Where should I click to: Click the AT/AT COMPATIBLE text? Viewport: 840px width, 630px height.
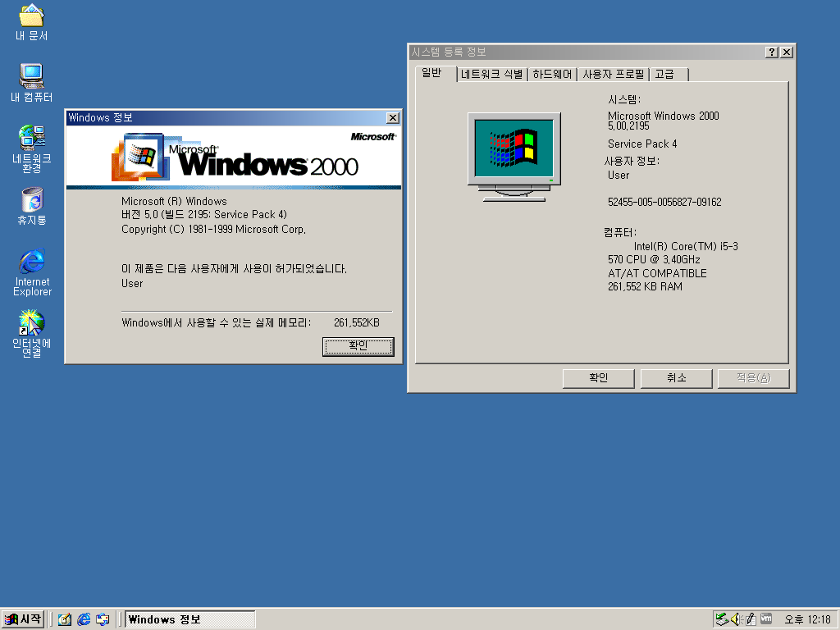pyautogui.click(x=657, y=273)
